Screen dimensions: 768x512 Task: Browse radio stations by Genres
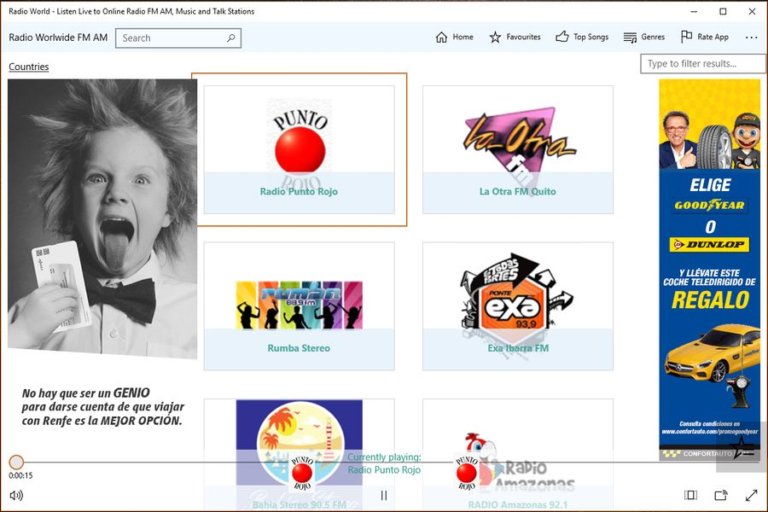pos(643,37)
